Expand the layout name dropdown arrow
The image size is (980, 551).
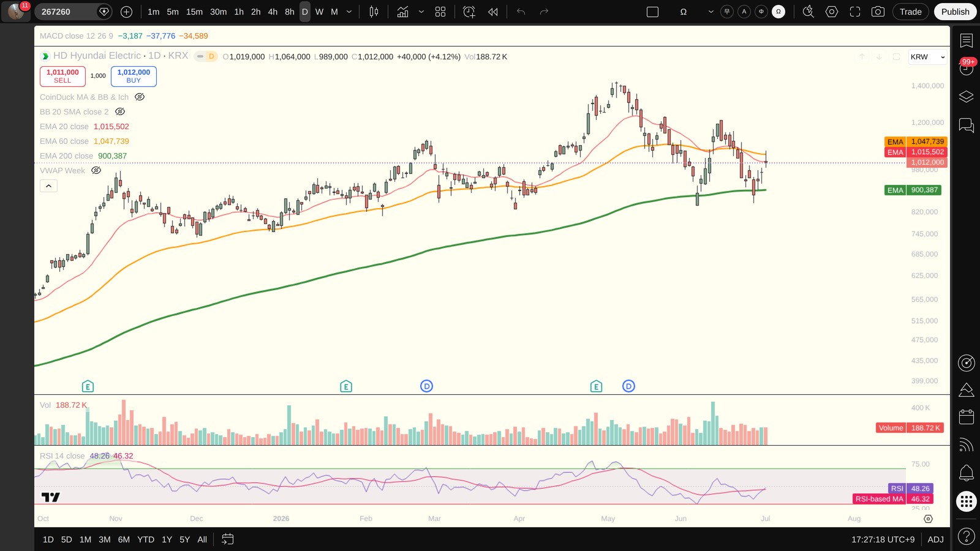[710, 12]
